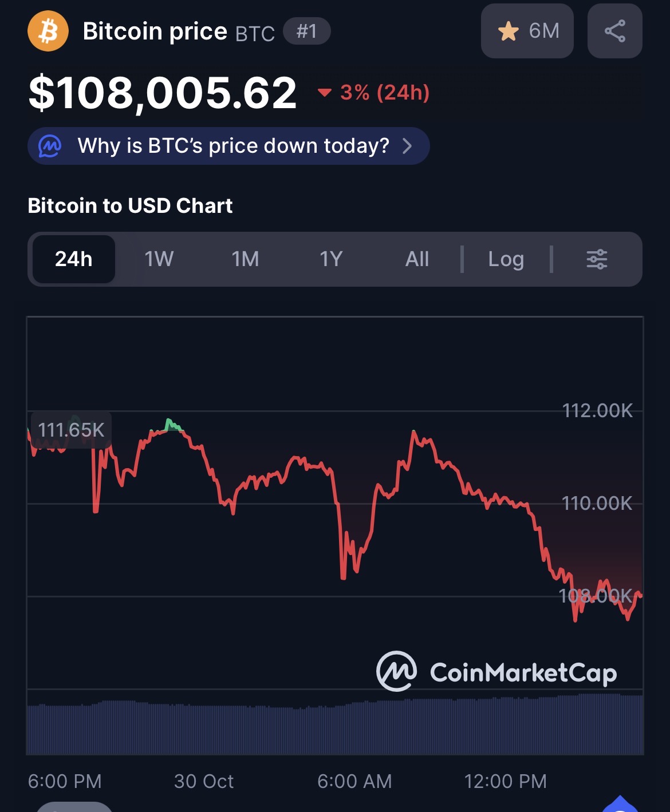
Task: Switch to the 1W timeframe tab
Action: pyautogui.click(x=159, y=259)
